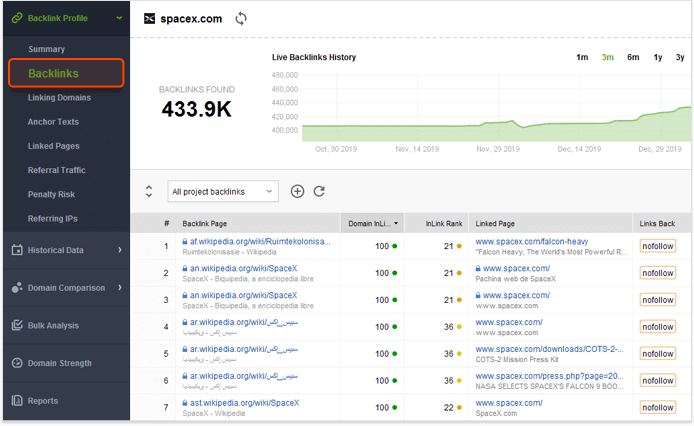Refresh spacex.com data with sync icon
Image resolution: width=694 pixels, height=426 pixels.
[241, 19]
